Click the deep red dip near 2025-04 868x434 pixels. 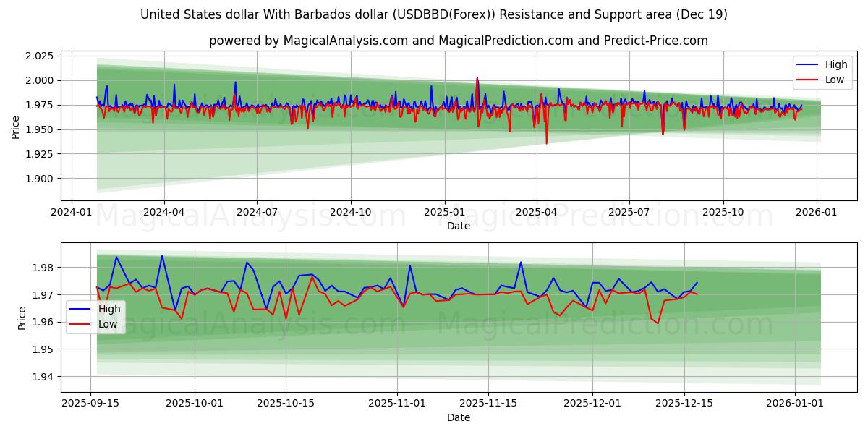[x=546, y=141]
